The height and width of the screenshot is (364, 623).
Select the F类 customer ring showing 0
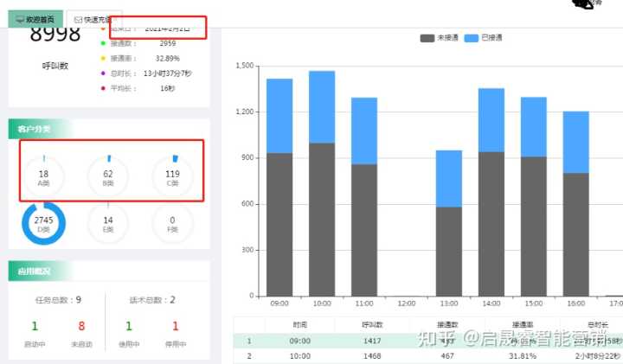click(172, 225)
